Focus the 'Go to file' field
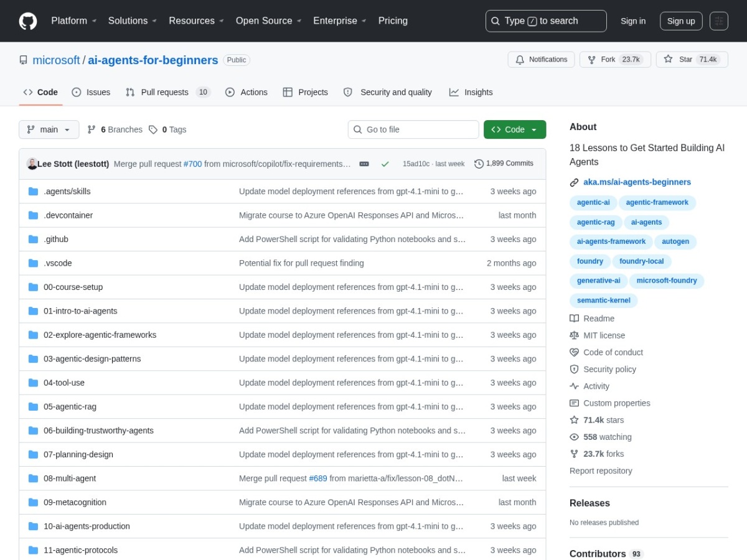 click(x=413, y=129)
